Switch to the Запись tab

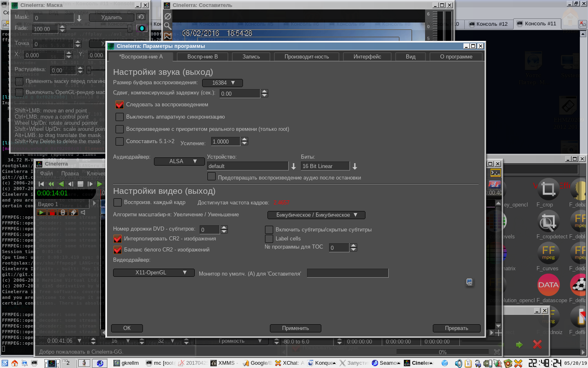[251, 56]
